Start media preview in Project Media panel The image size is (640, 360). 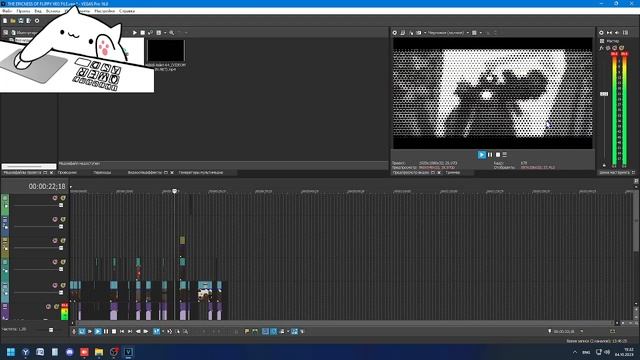click(x=135, y=33)
